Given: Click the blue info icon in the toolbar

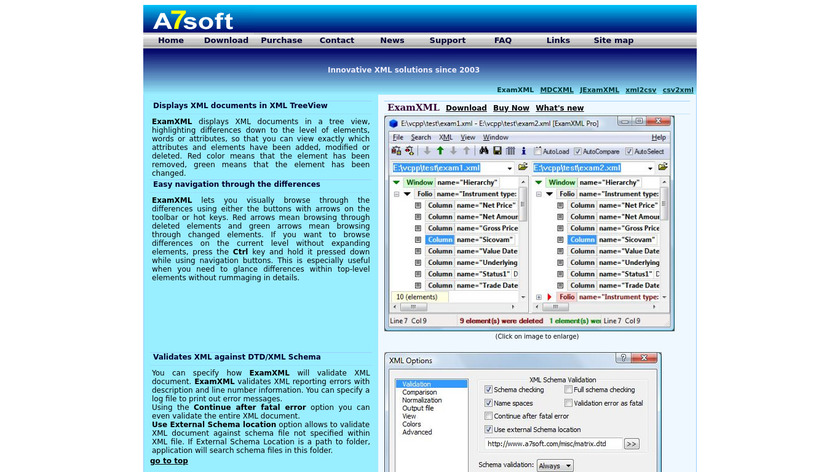Looking at the screenshot, I should point(523,151).
